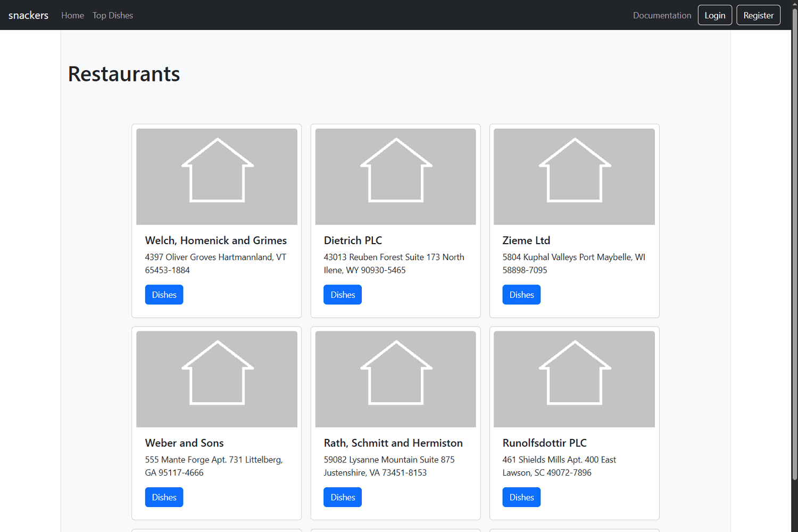Open Dishes for Dietrich PLC
This screenshot has height=532, width=798.
343,295
